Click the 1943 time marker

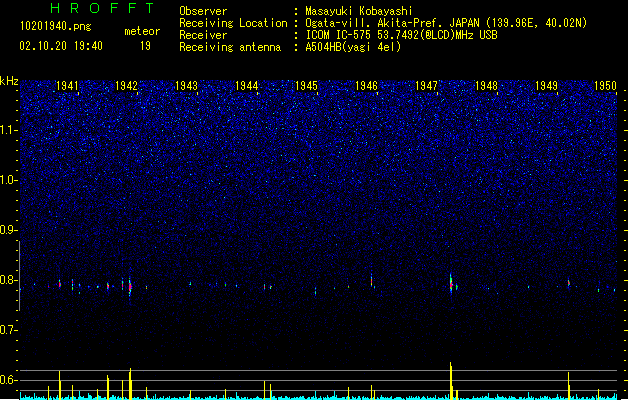pos(187,86)
